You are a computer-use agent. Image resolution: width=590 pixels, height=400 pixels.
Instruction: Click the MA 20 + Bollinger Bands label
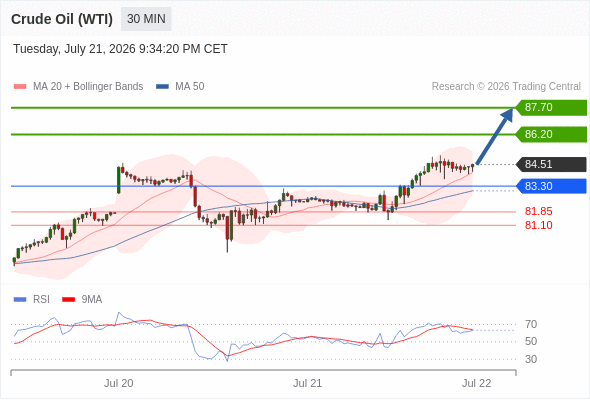(x=88, y=87)
